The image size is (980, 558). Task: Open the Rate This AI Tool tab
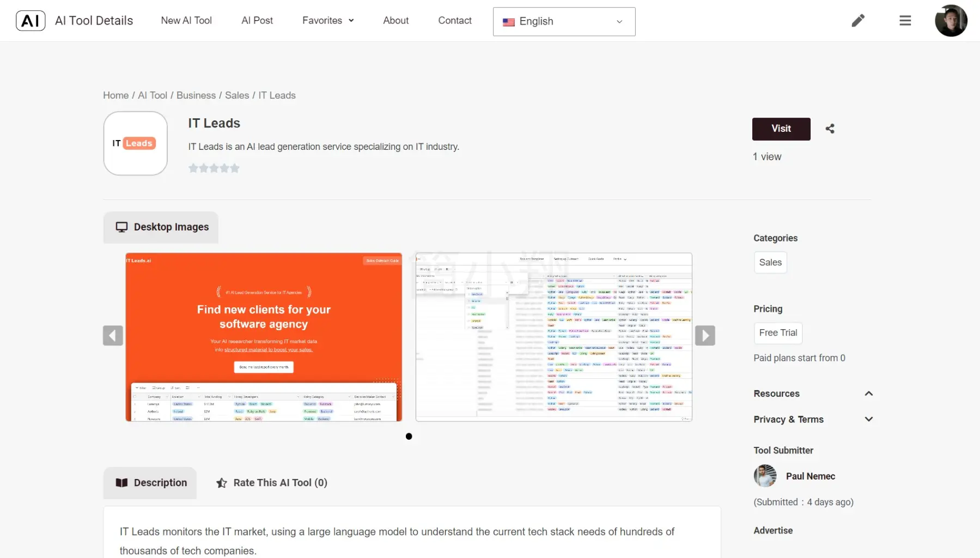(272, 483)
